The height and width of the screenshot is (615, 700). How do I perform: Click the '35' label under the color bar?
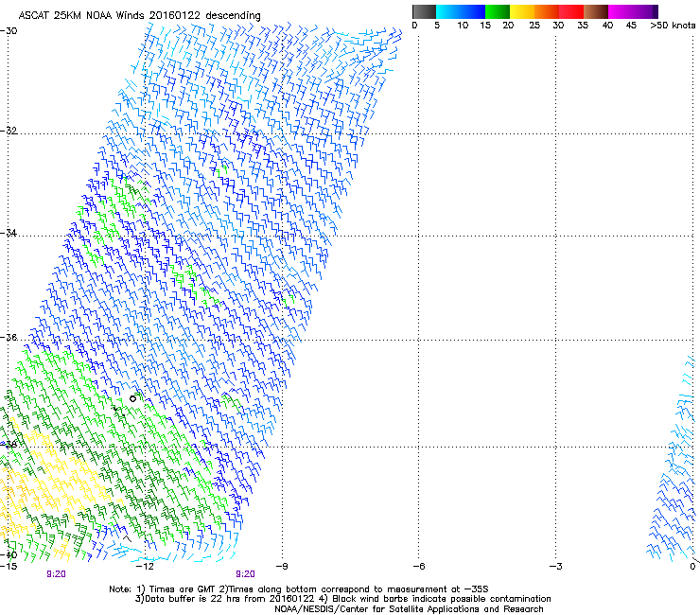coord(582,26)
